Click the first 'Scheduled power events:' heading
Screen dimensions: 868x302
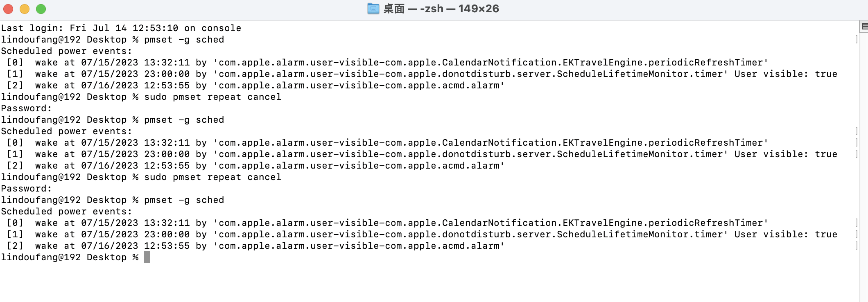point(66,51)
